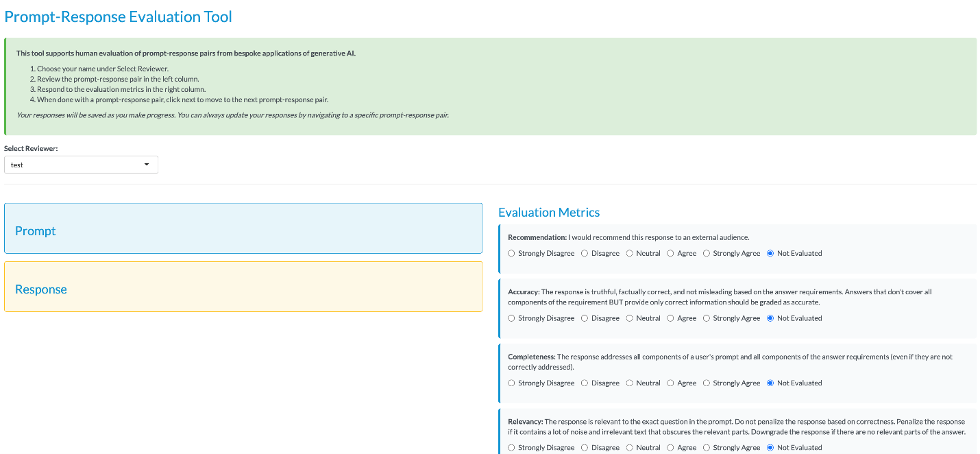Click the Evaluation Metrics heading

click(x=549, y=213)
